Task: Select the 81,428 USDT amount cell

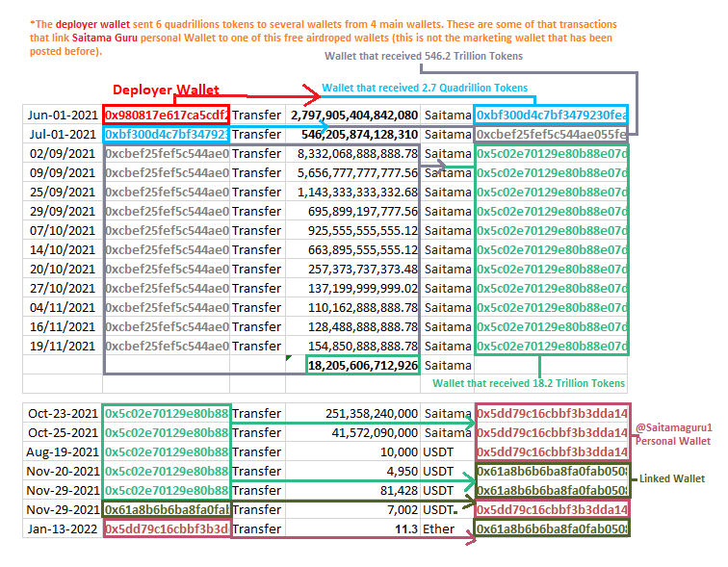Action: 353,490
